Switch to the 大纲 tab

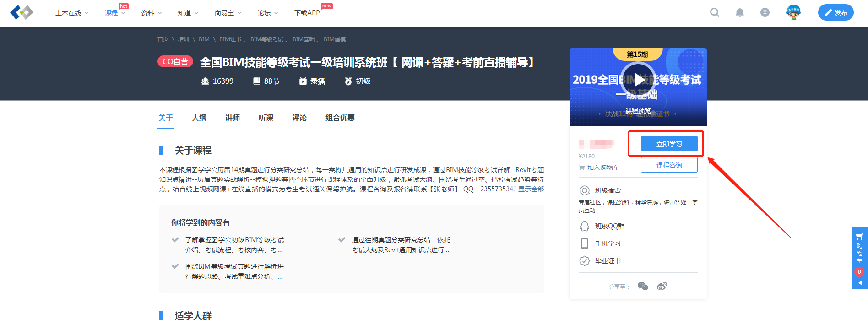tap(199, 118)
